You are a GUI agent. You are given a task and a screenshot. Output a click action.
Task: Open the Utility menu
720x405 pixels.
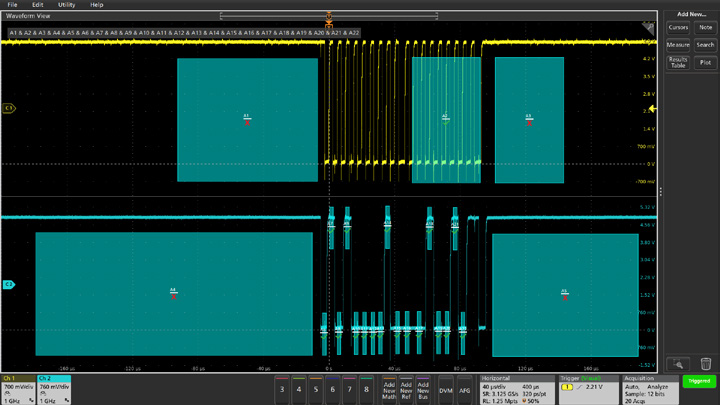pyautogui.click(x=66, y=5)
